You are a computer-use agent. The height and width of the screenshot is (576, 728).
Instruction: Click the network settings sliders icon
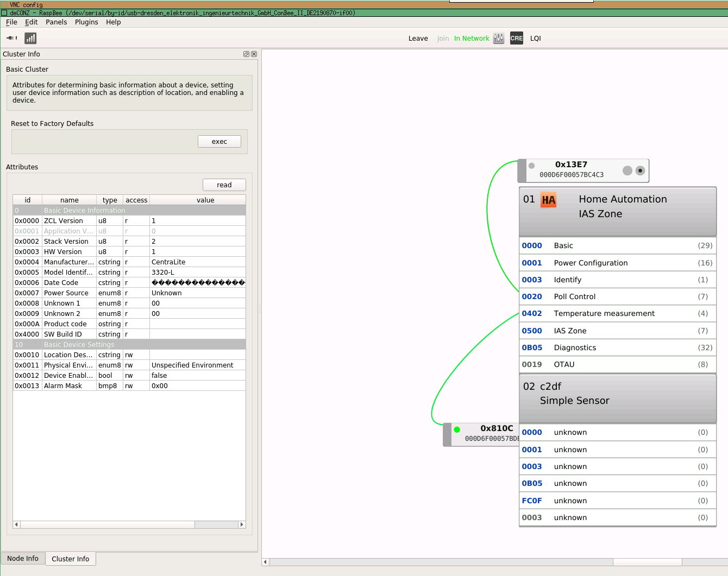pos(498,38)
